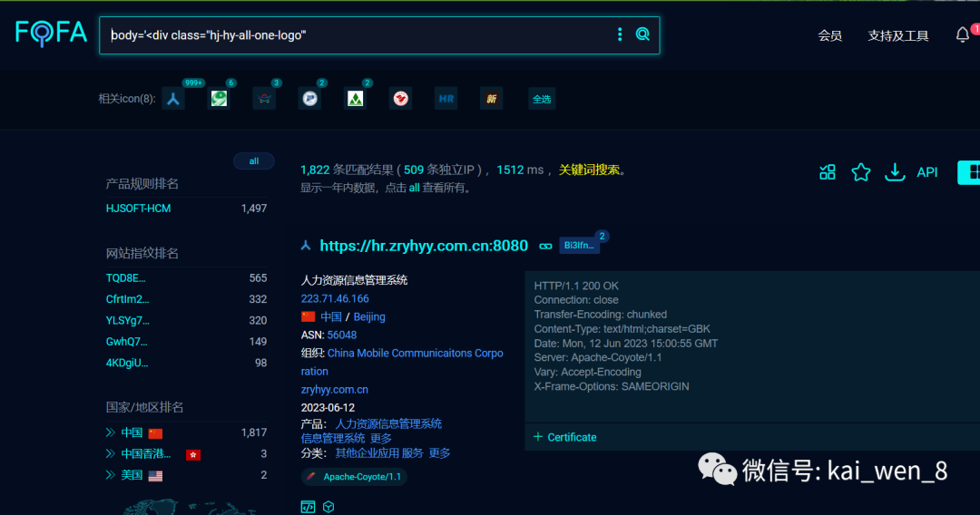Click the Beijing city link
The width and height of the screenshot is (980, 515).
tap(369, 316)
